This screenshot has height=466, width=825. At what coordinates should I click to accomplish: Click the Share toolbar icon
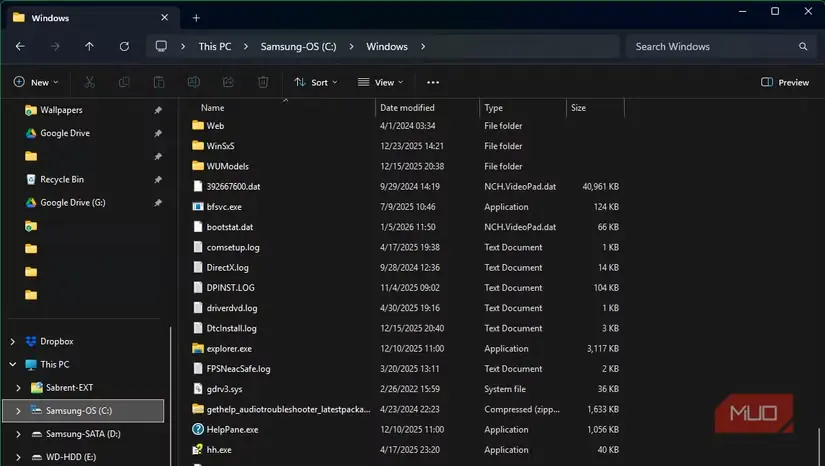click(x=228, y=82)
